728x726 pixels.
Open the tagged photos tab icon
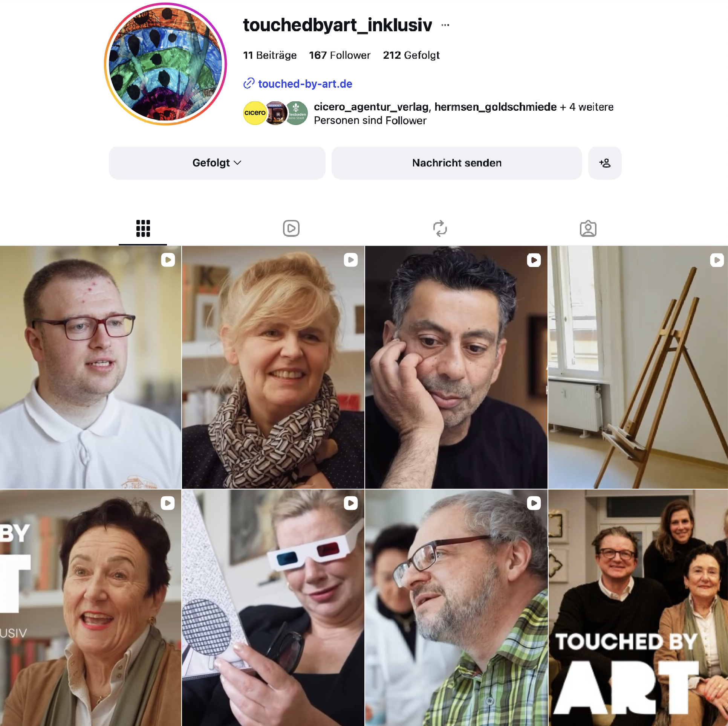point(588,228)
